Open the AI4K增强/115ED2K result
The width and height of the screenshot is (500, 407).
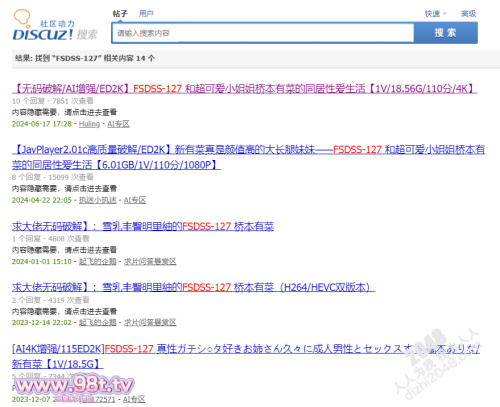(246, 356)
